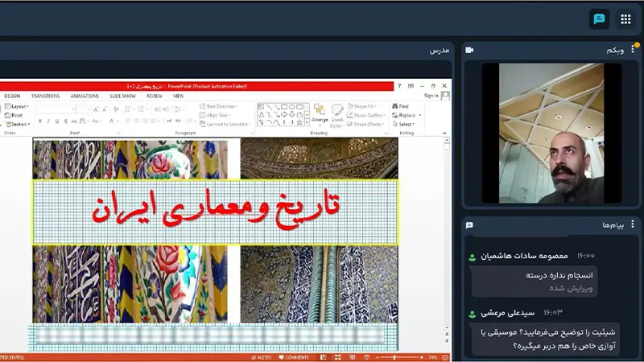The height and width of the screenshot is (362, 644).
Task: Open Shape Fill dropdown
Action: tap(361, 106)
